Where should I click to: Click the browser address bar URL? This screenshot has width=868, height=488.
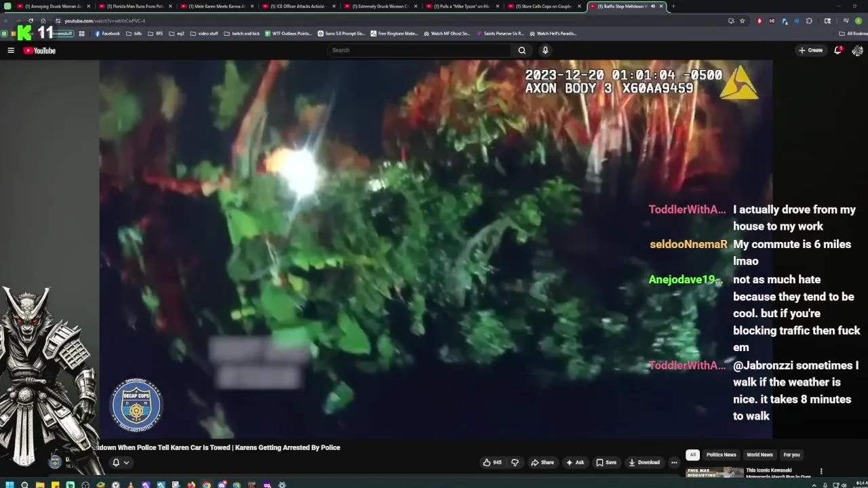pos(105,21)
